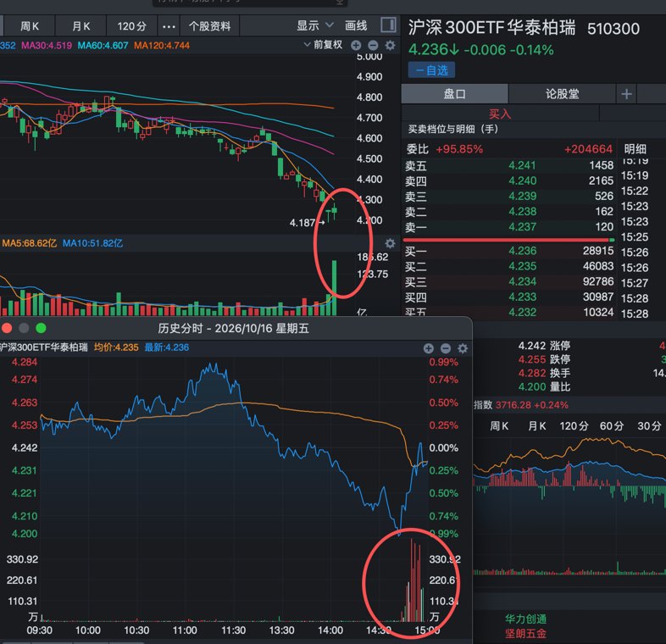Click the 买入 buy button

point(500,114)
